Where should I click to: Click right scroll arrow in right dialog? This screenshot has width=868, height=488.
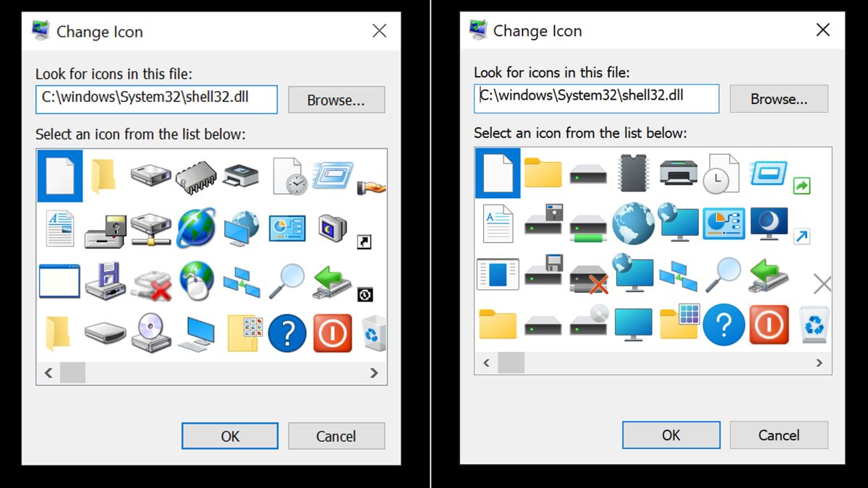(820, 363)
